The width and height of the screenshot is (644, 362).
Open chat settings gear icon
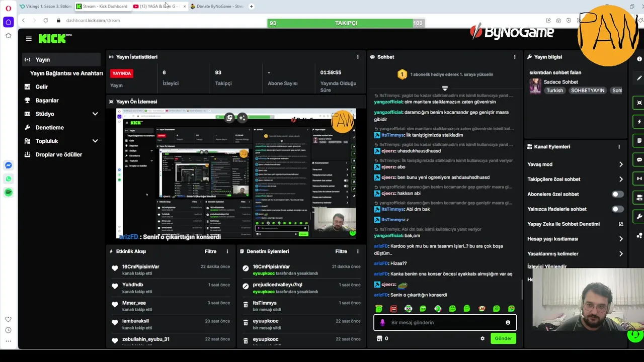coord(482,338)
